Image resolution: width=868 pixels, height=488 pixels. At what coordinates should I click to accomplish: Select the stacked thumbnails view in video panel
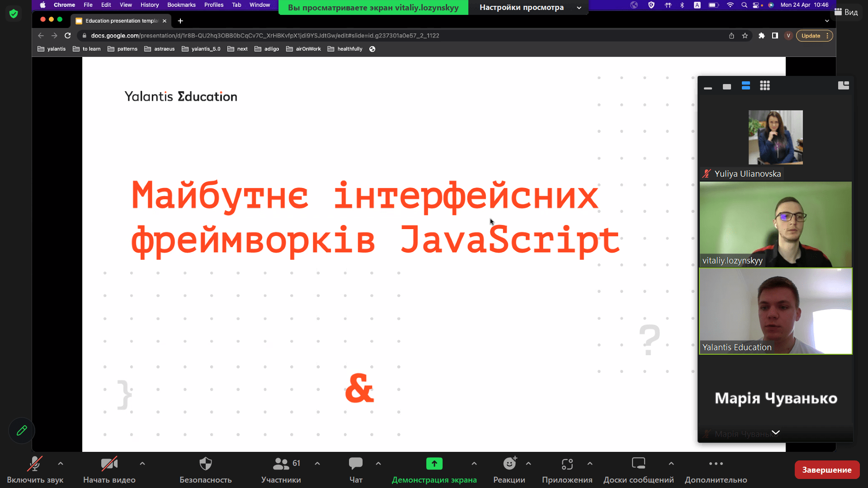tap(746, 86)
